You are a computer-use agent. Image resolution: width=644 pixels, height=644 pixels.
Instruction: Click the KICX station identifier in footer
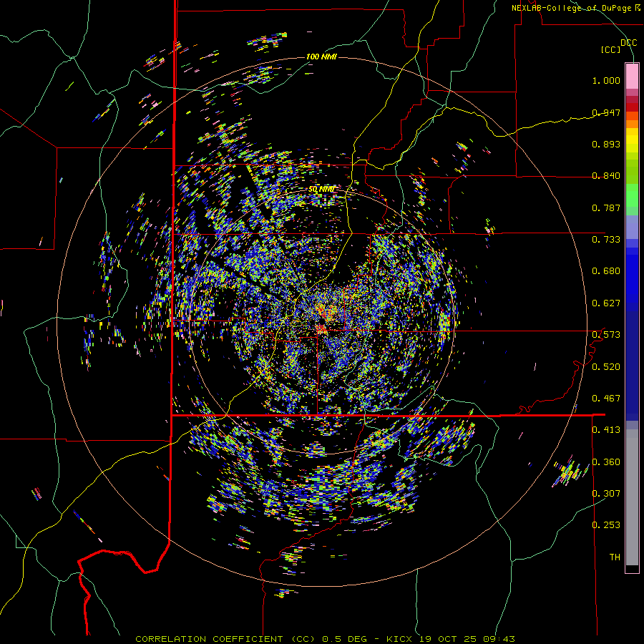(x=399, y=639)
